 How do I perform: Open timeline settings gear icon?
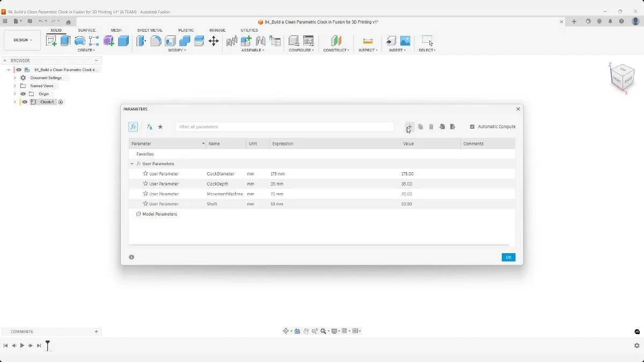click(x=636, y=346)
